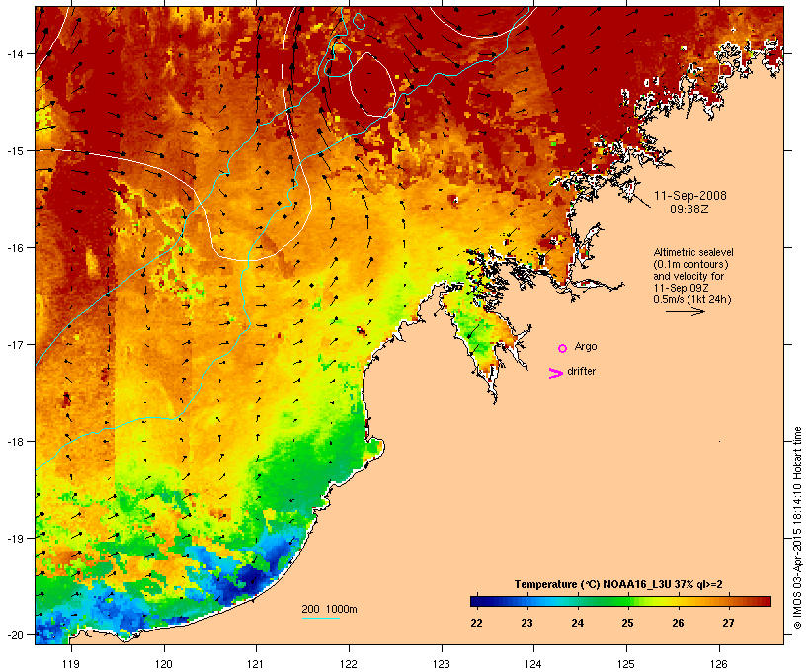
Task: Click the "200 1000m" isobath label
Action: (x=329, y=609)
